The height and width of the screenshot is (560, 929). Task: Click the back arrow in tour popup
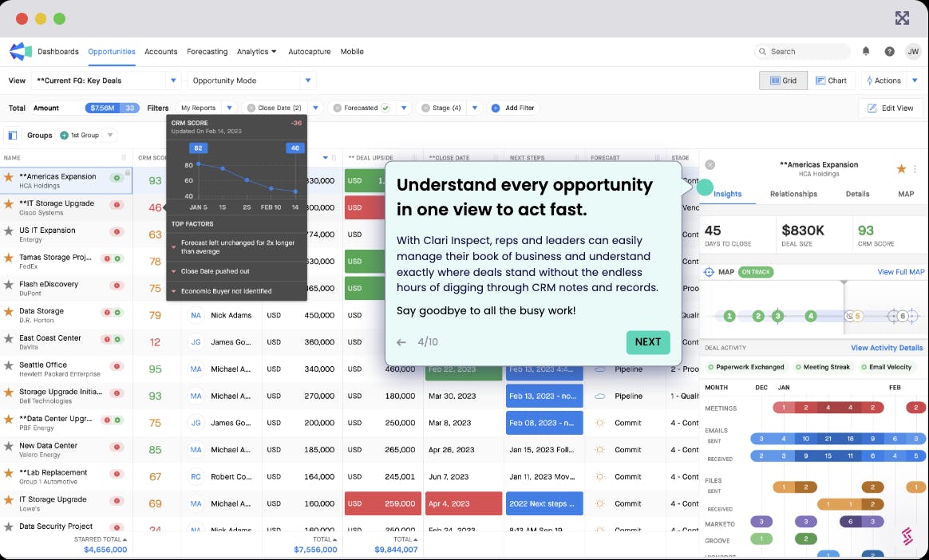(401, 342)
